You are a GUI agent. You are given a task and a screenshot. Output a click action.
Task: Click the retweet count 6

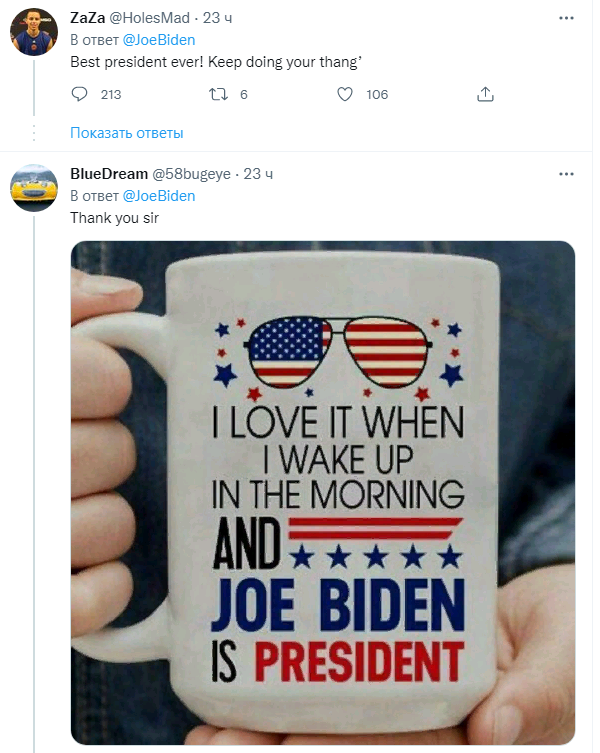pos(244,95)
